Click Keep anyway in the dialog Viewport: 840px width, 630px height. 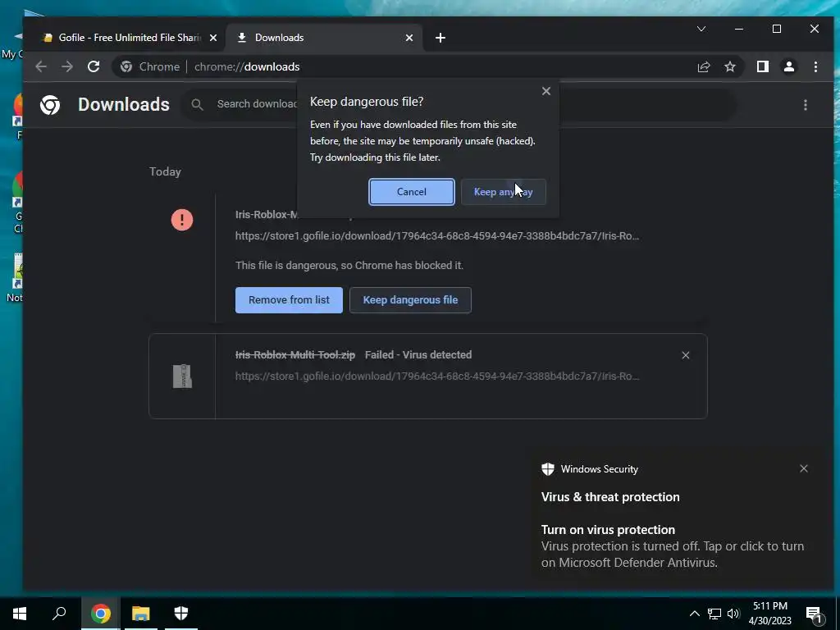(503, 192)
